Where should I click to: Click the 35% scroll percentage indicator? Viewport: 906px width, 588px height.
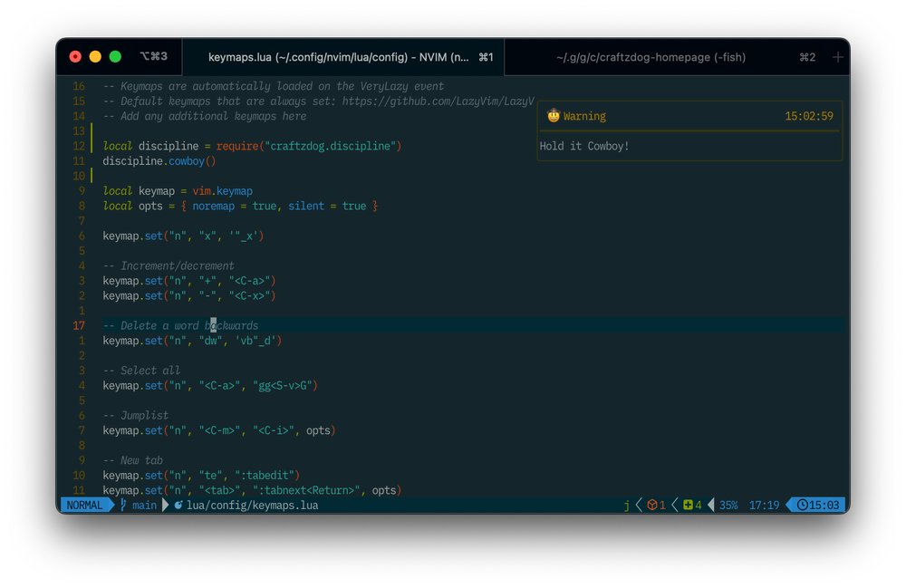pyautogui.click(x=728, y=505)
